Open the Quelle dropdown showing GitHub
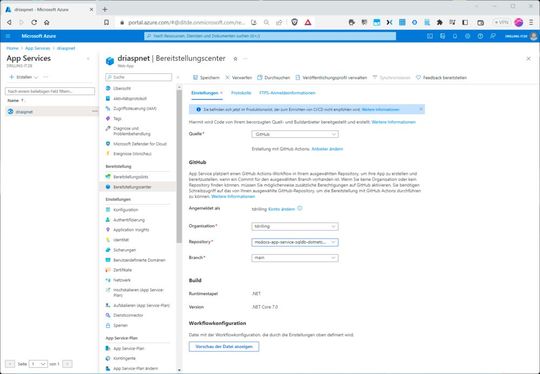This screenshot has width=540, height=374. coord(295,134)
